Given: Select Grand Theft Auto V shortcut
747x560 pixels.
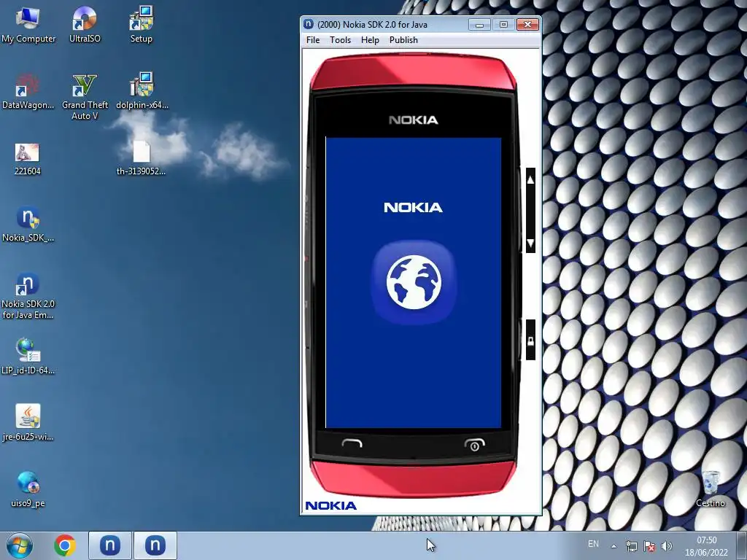Looking at the screenshot, I should (85, 97).
